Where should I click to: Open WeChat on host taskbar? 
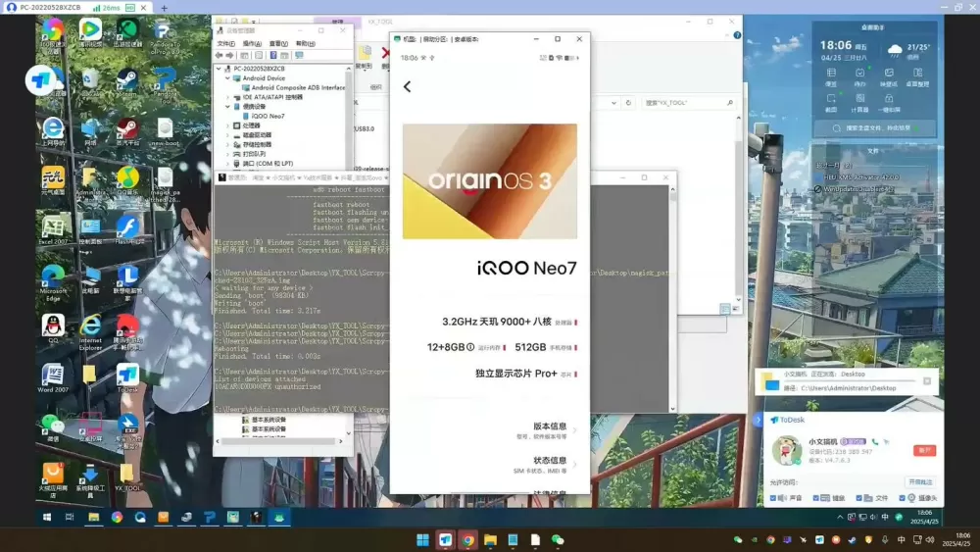[x=558, y=540]
